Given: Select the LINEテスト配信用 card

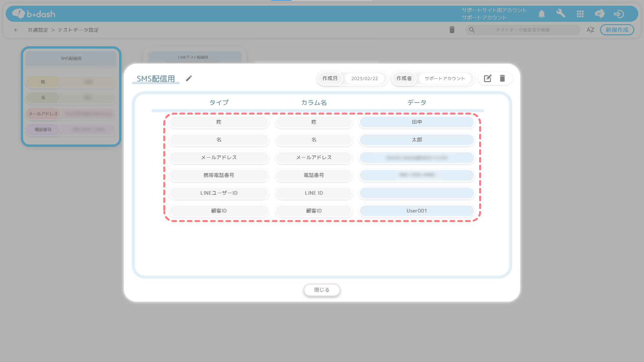Looking at the screenshot, I should [193, 57].
